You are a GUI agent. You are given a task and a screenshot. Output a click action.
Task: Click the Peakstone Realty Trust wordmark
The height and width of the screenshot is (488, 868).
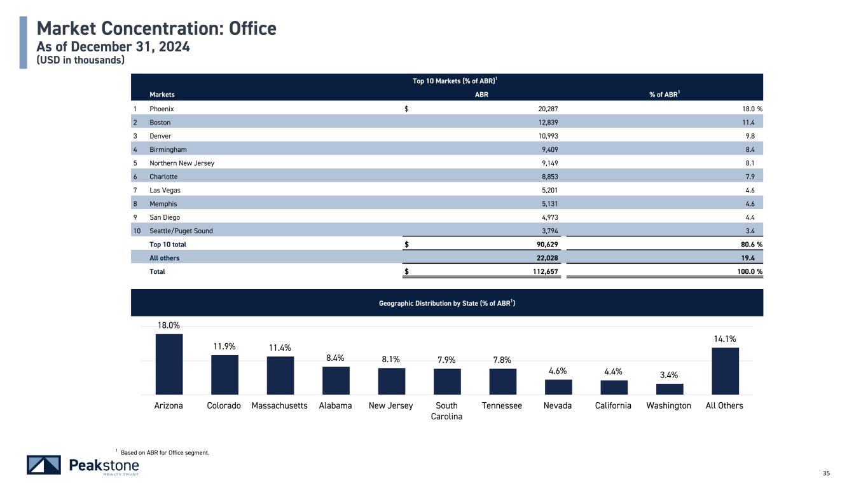click(x=104, y=466)
